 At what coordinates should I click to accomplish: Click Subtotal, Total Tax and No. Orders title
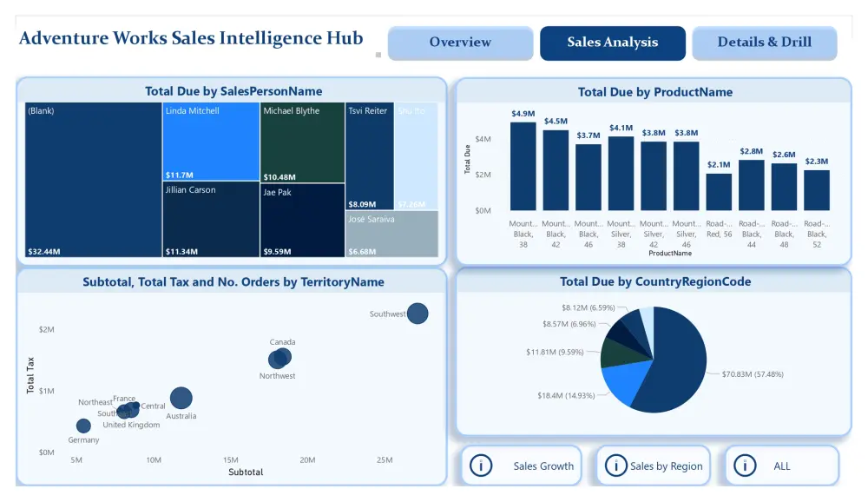click(233, 282)
